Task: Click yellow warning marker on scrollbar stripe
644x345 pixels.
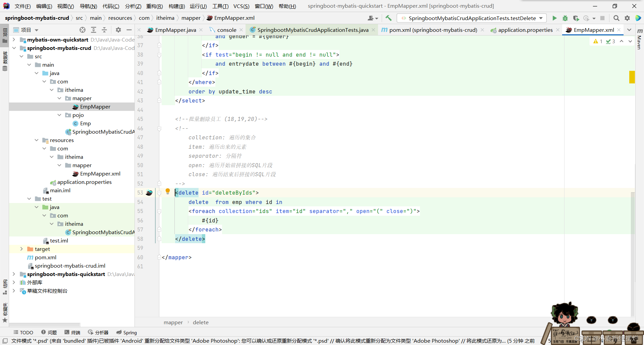Action: pyautogui.click(x=632, y=77)
